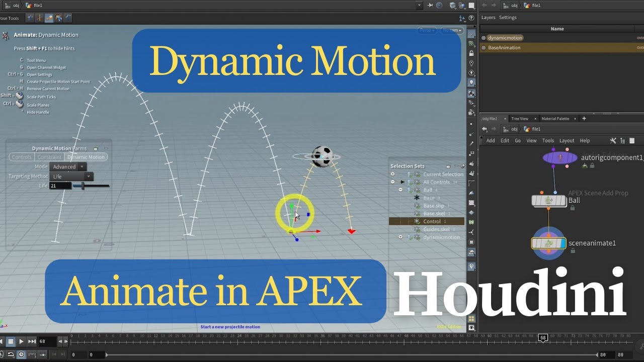Toggle the real-time clock playback icon
This screenshot has height=362, width=644.
21,354
